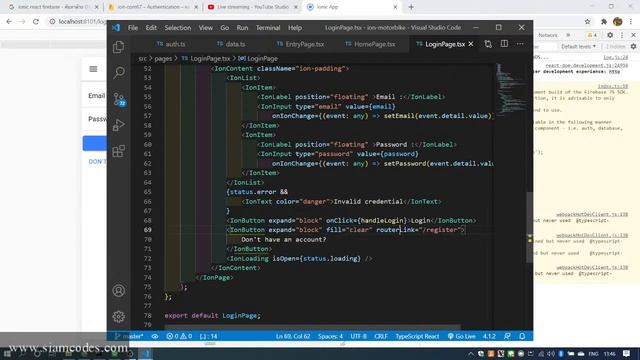Open the View menu
The height and width of the screenshot is (360, 640).
pos(206,28)
